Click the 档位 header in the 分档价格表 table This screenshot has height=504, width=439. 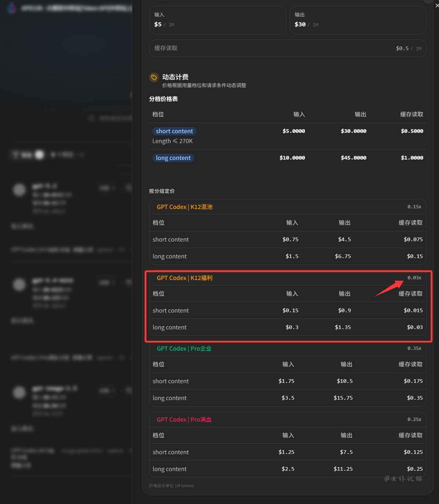(158, 114)
